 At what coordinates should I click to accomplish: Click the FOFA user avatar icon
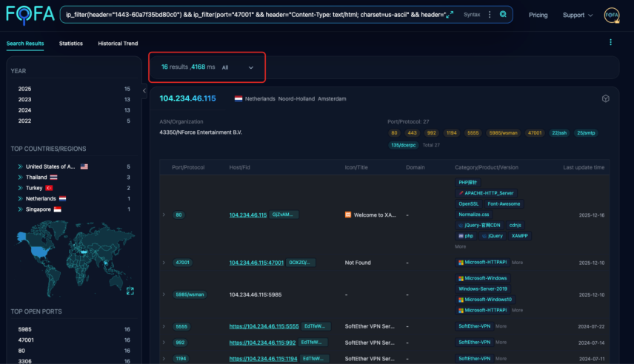[x=612, y=15]
